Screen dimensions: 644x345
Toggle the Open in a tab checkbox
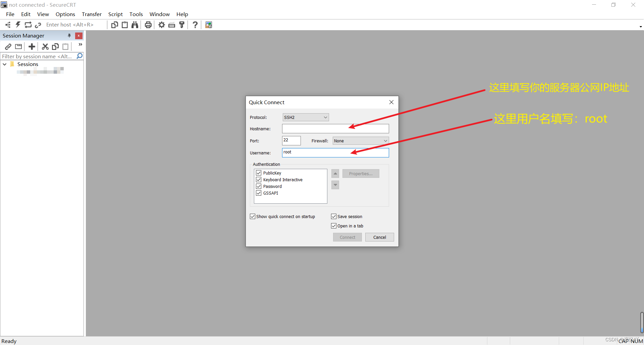pyautogui.click(x=334, y=226)
